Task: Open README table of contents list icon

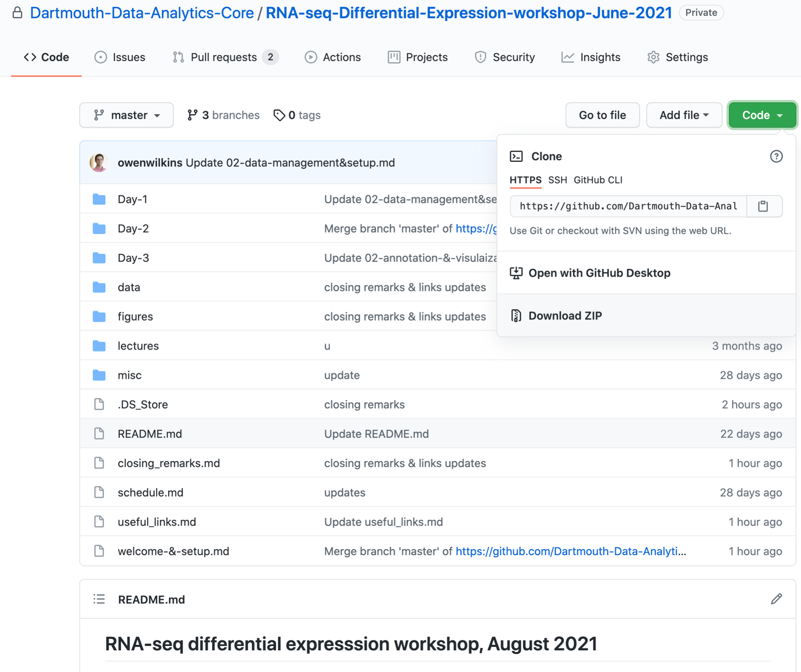Action: [x=99, y=599]
